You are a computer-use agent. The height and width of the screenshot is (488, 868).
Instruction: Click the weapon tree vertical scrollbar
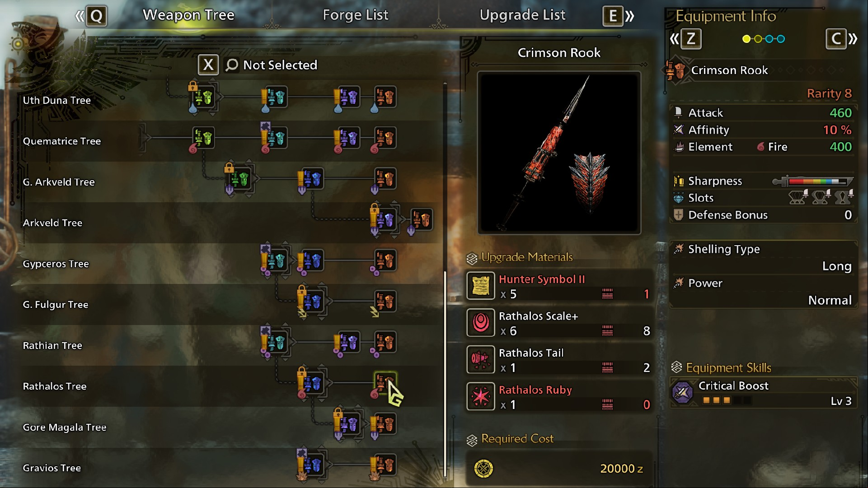click(445, 280)
